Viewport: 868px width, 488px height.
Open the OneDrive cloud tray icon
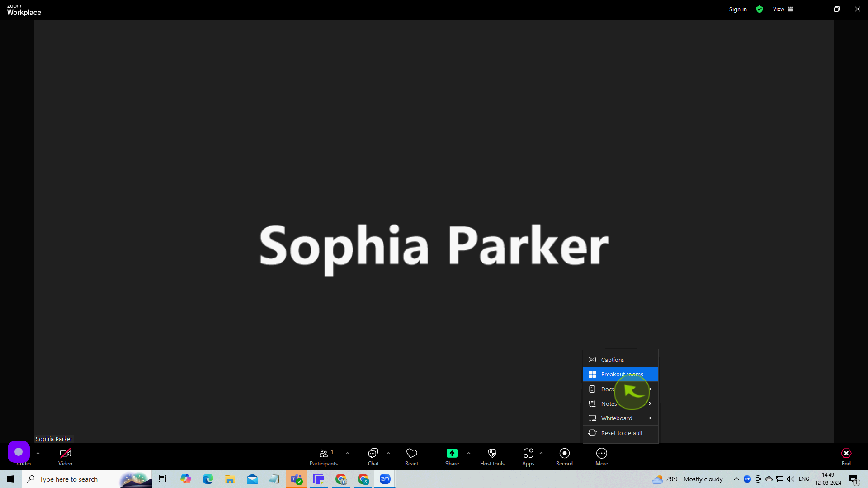tap(769, 479)
